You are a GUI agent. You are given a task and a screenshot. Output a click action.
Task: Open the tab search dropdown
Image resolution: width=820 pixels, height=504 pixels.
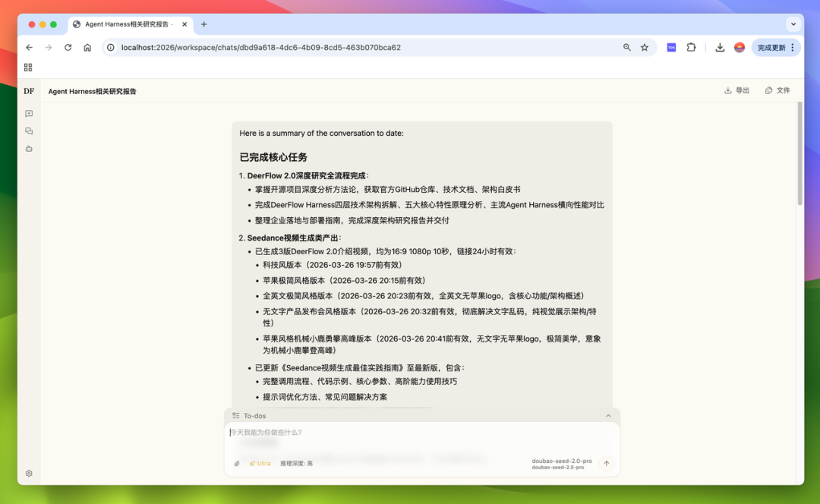click(793, 24)
